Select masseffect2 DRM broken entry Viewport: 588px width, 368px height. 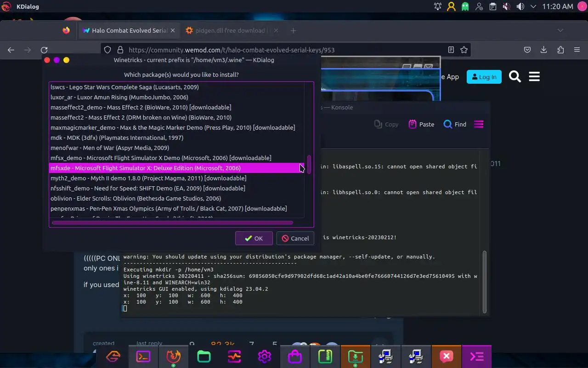(x=176, y=117)
